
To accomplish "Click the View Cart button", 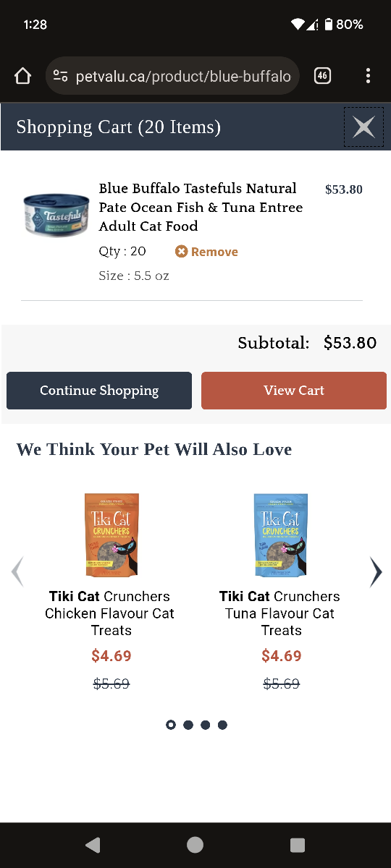I will [x=294, y=391].
